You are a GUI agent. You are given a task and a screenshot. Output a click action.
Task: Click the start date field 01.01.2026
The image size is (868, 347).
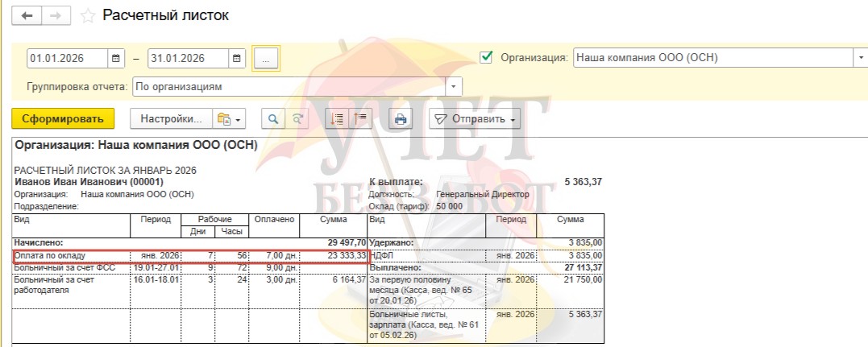coord(68,58)
